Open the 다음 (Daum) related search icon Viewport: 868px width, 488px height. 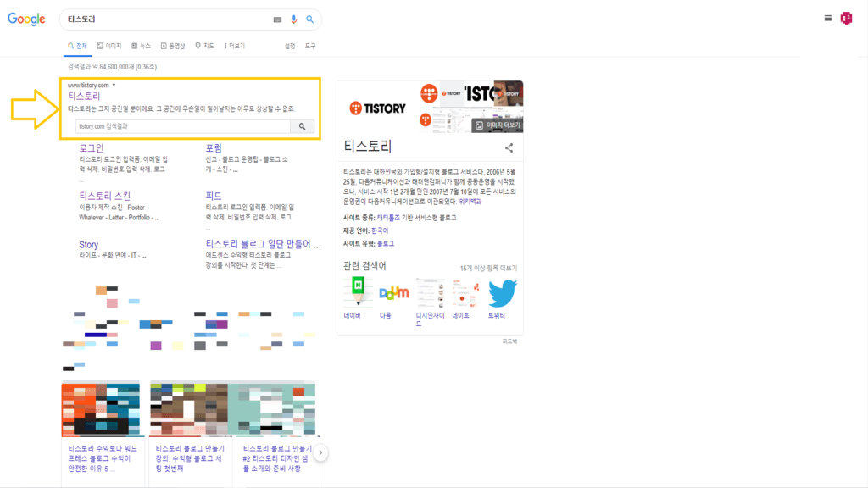(393, 292)
